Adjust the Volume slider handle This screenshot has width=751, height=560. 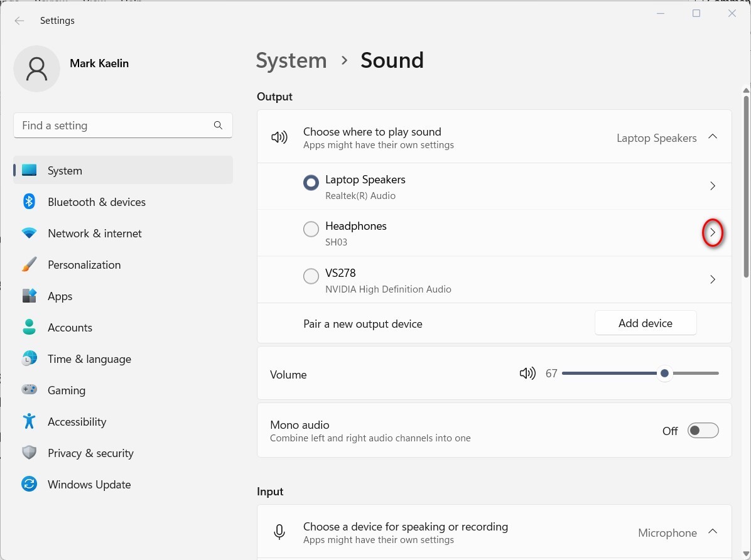pos(664,373)
